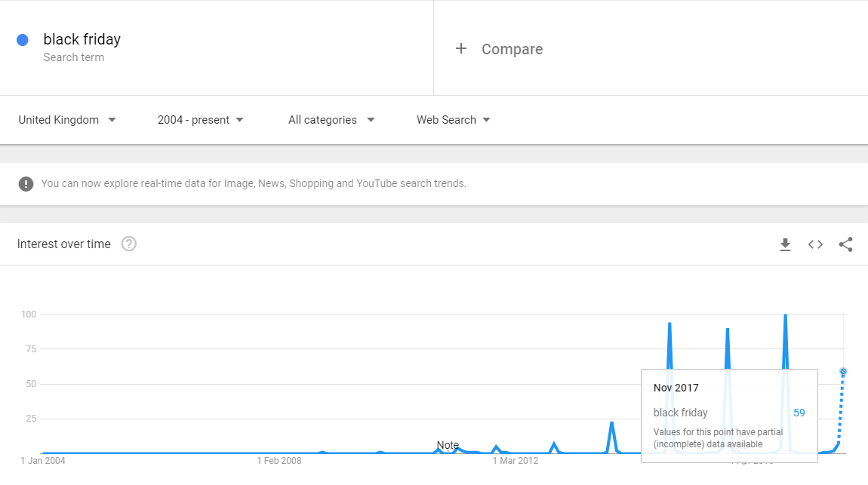This screenshot has height=485, width=868.
Task: Click the tallest peak at 100 on chart
Action: point(786,315)
